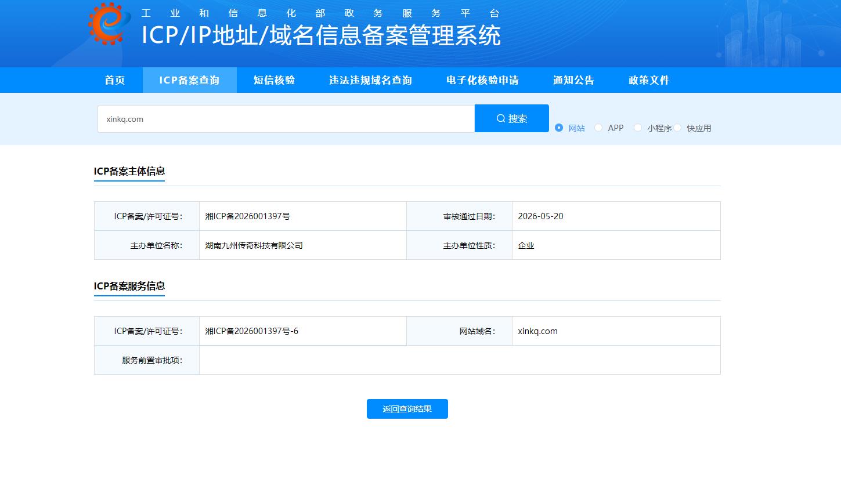Open the 首页 navigation tab

(115, 80)
